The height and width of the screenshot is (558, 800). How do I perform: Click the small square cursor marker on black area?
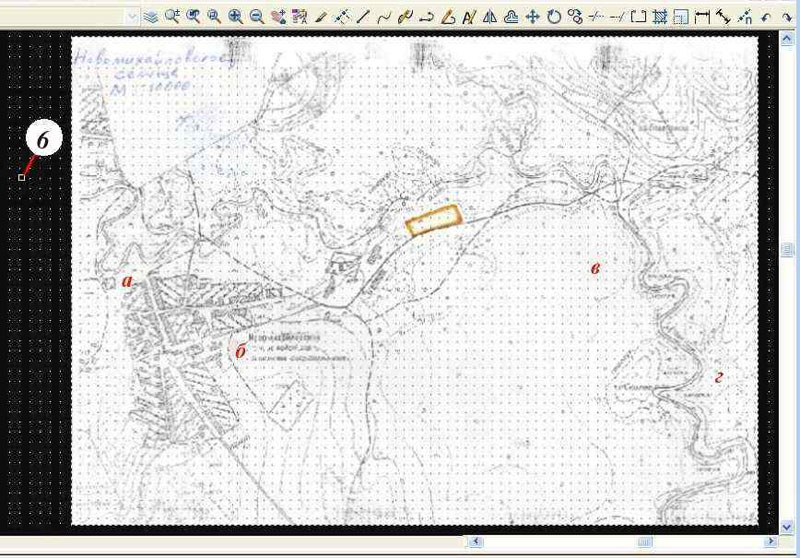pos(21,177)
